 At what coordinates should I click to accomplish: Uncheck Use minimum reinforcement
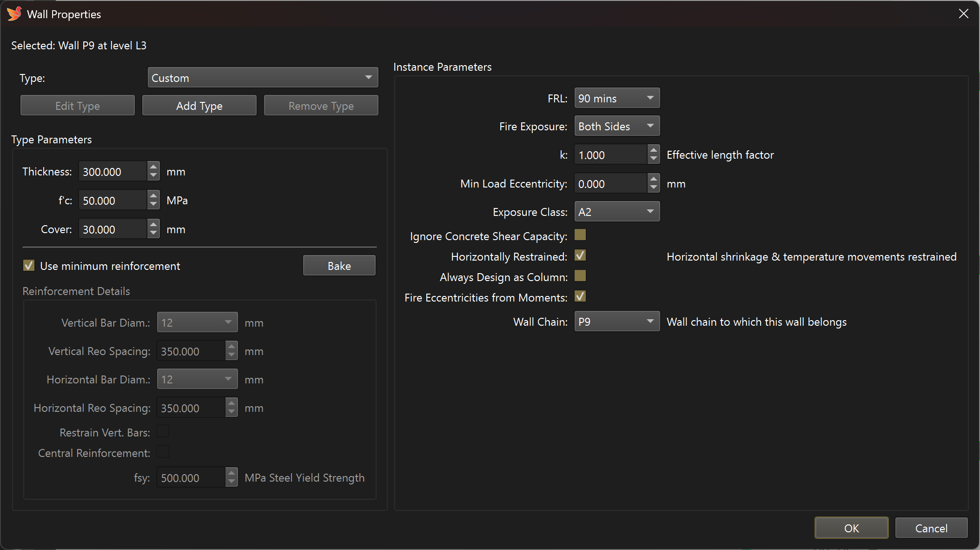coord(29,266)
